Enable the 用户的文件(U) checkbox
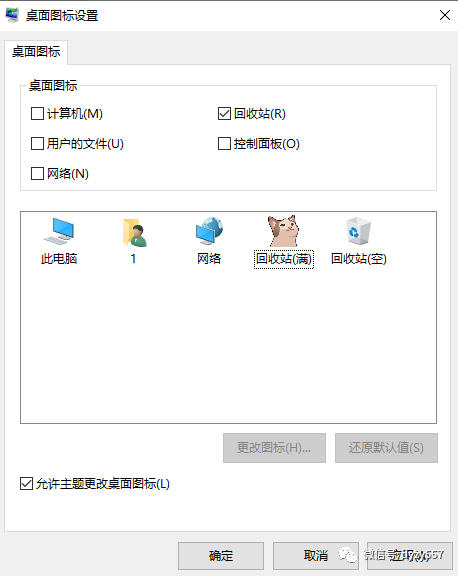This screenshot has width=458, height=576. [x=37, y=144]
